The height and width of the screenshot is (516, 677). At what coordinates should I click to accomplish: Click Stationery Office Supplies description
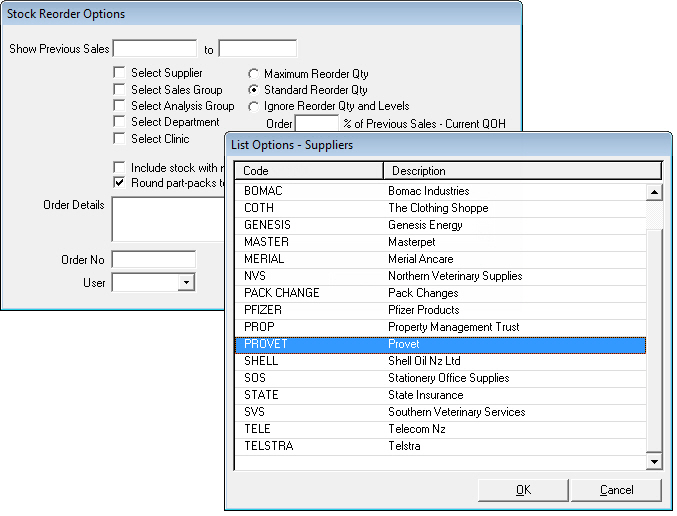tap(449, 378)
